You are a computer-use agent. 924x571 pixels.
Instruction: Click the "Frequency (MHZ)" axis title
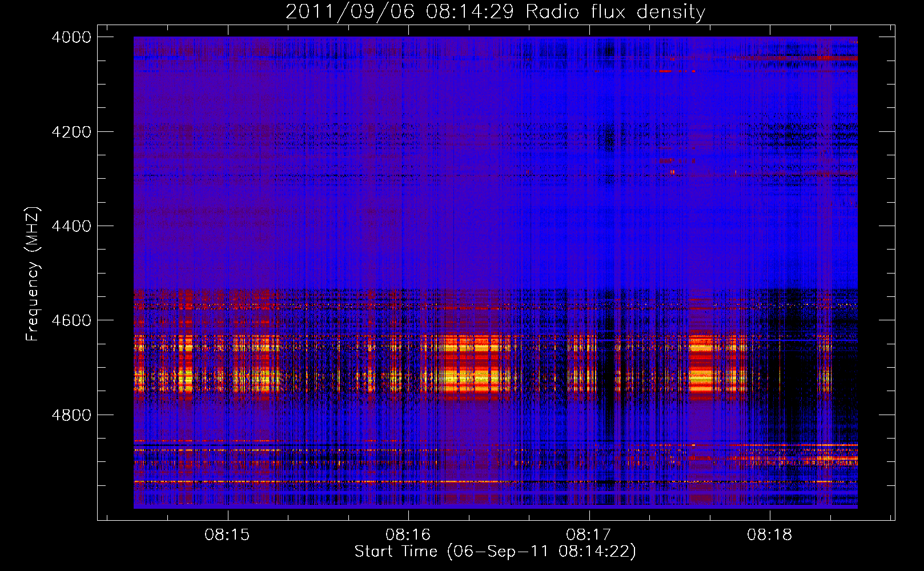(33, 274)
